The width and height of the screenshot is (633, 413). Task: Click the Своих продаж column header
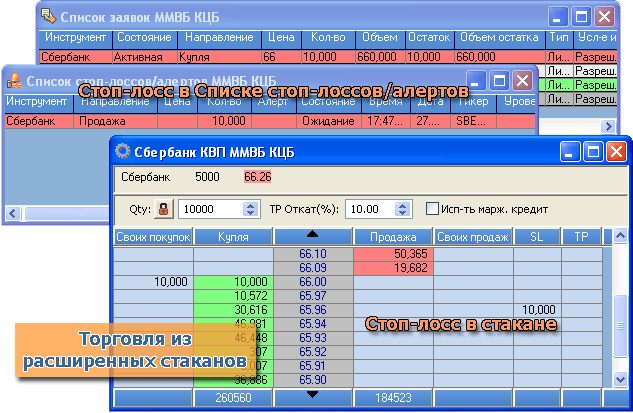(x=473, y=237)
